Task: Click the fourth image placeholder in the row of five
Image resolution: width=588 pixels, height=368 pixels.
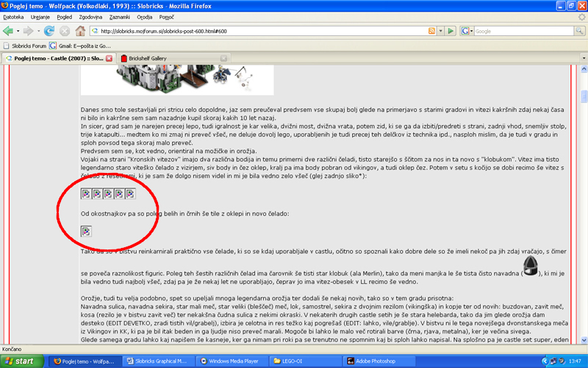Action: [x=119, y=194]
